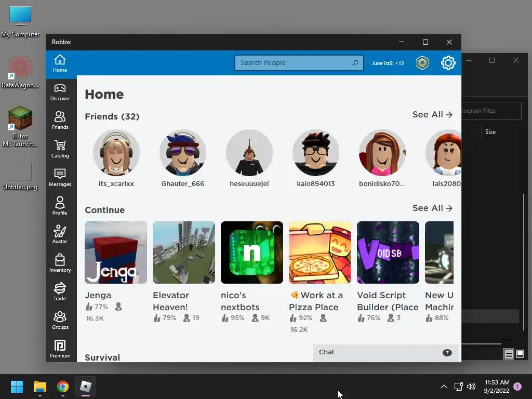
Task: Click the nico's nextbots title text
Action: (240, 301)
